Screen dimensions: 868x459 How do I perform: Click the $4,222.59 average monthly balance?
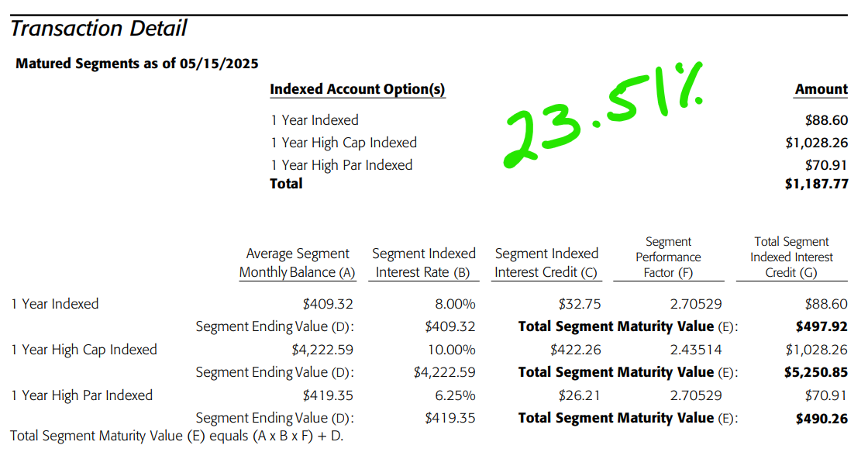322,350
